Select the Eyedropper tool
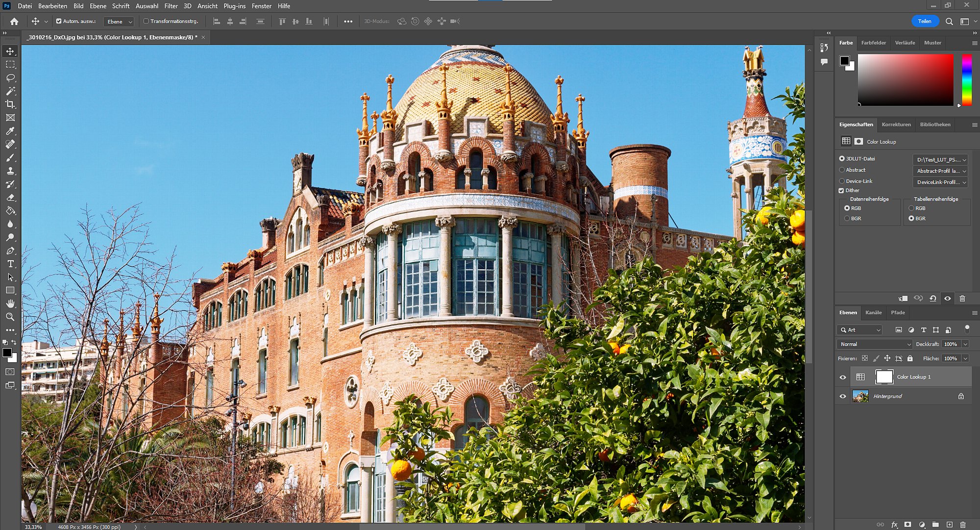 tap(10, 131)
